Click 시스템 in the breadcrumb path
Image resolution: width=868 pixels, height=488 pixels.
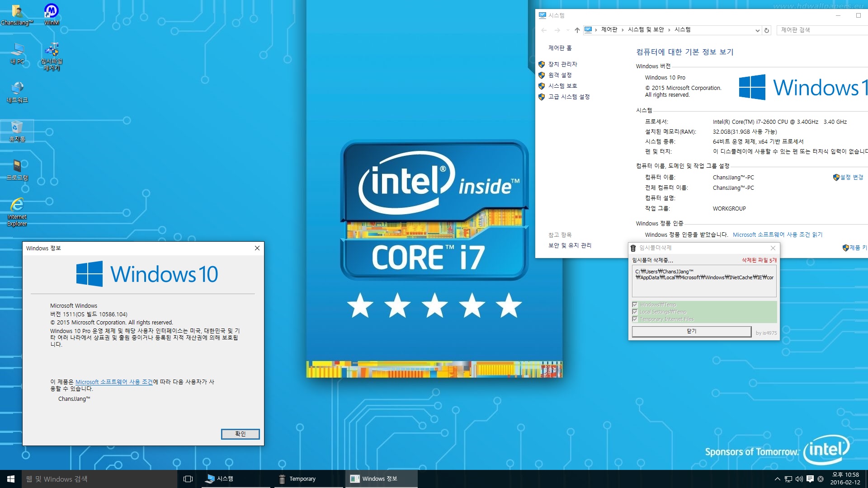tap(682, 30)
